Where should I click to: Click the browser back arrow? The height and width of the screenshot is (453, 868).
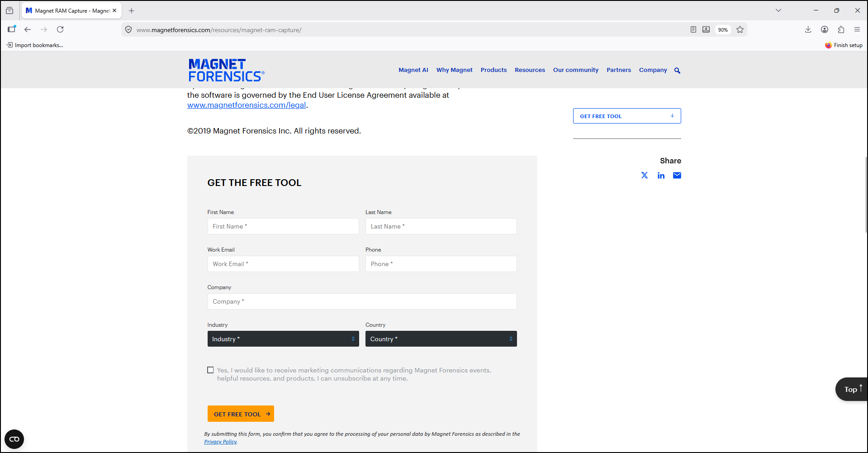point(28,29)
